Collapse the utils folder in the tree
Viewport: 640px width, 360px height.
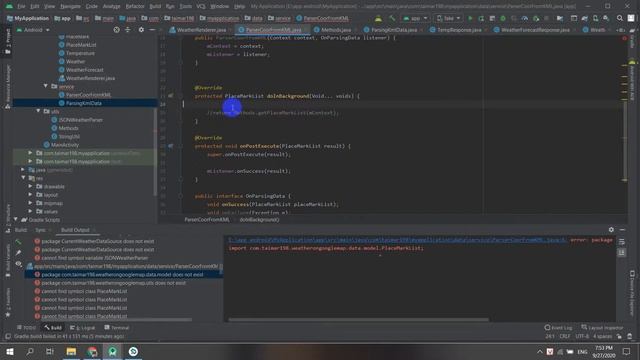38,111
